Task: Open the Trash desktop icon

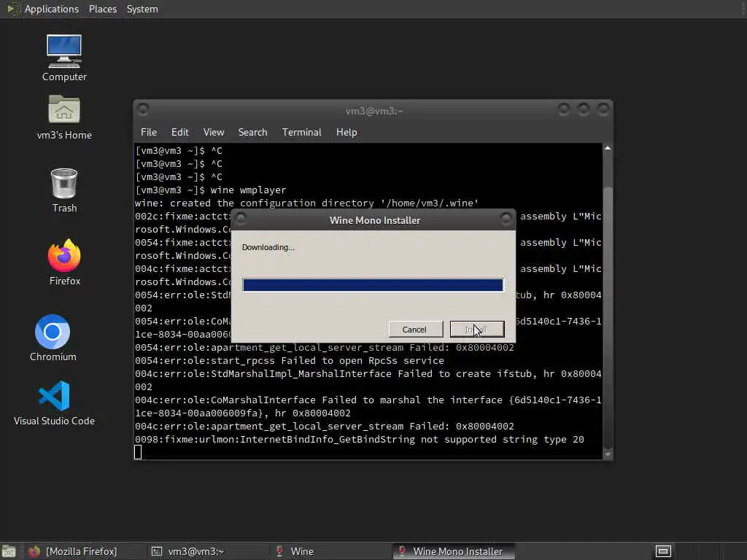Action: [64, 190]
